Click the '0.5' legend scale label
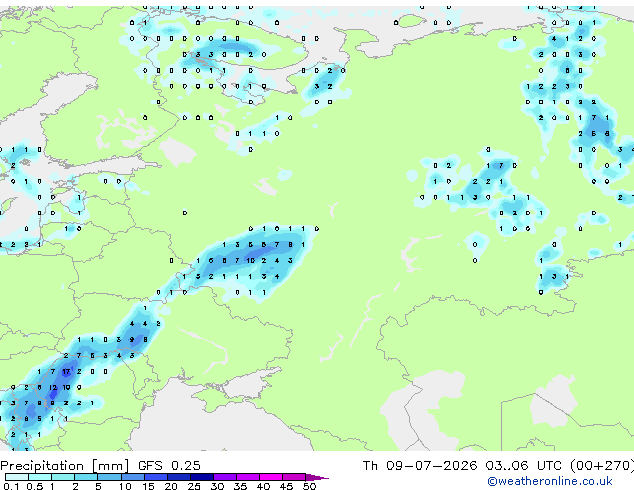The image size is (634, 490). point(34,486)
